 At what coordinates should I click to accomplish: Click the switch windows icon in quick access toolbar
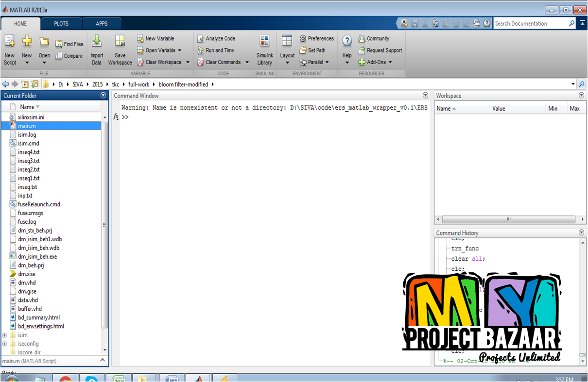[x=477, y=23]
